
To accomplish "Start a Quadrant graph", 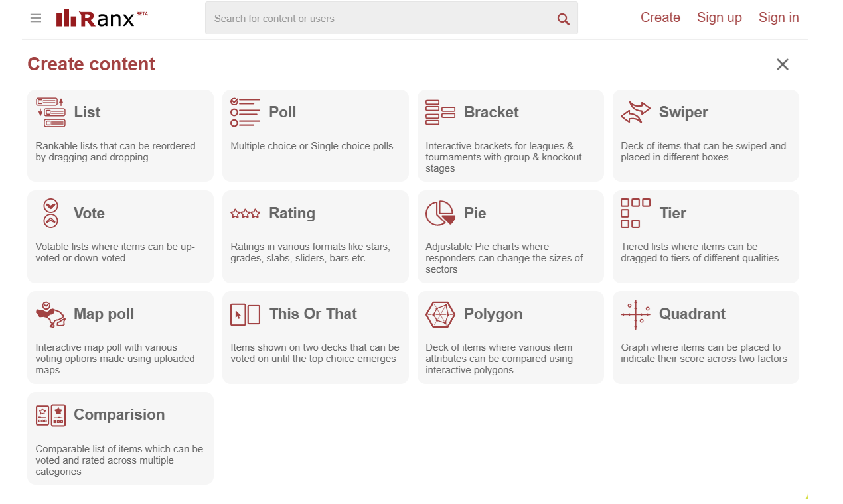I will tap(705, 337).
